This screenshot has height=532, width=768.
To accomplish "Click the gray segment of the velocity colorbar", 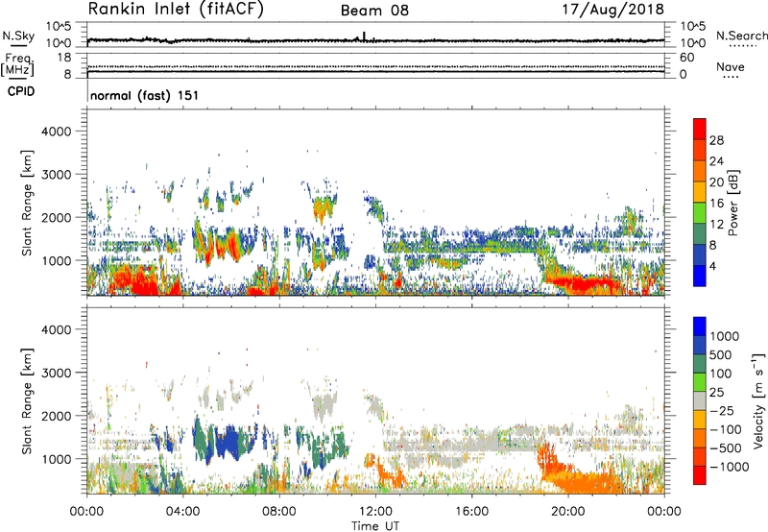I will click(700, 401).
